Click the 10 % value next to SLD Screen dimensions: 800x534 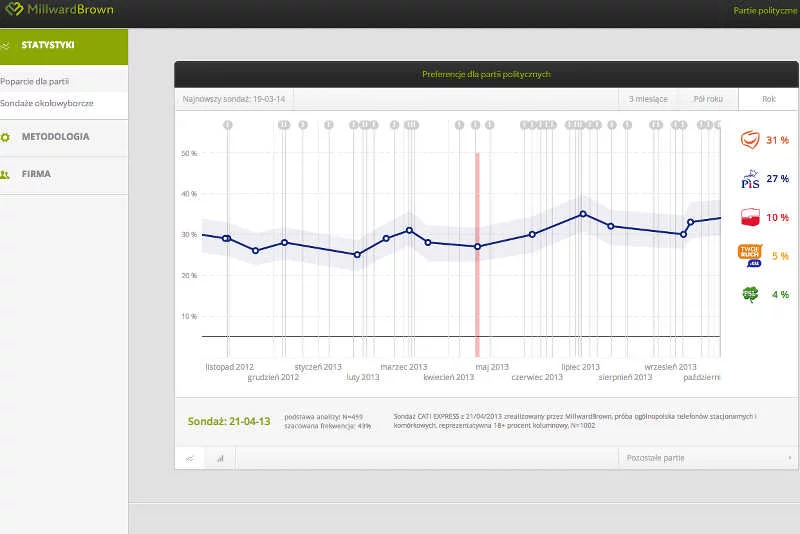(x=777, y=217)
